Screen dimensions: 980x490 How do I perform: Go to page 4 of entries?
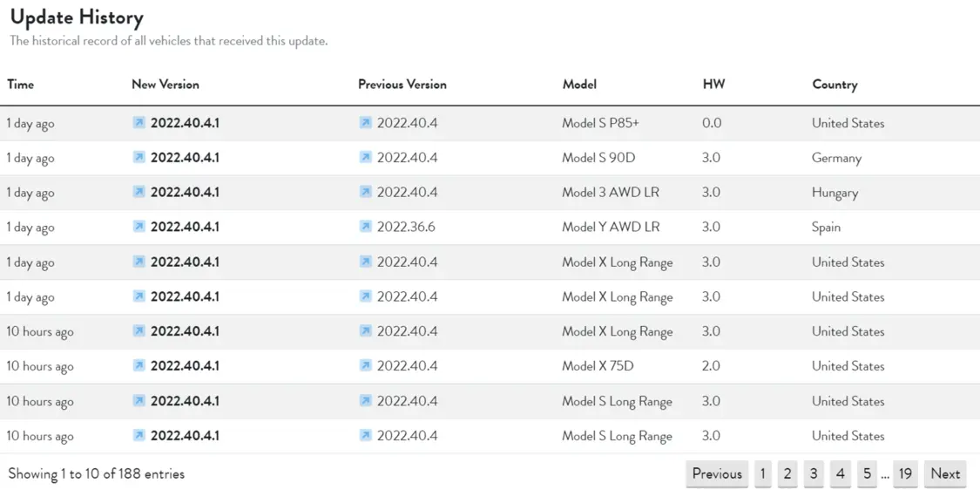coord(840,473)
